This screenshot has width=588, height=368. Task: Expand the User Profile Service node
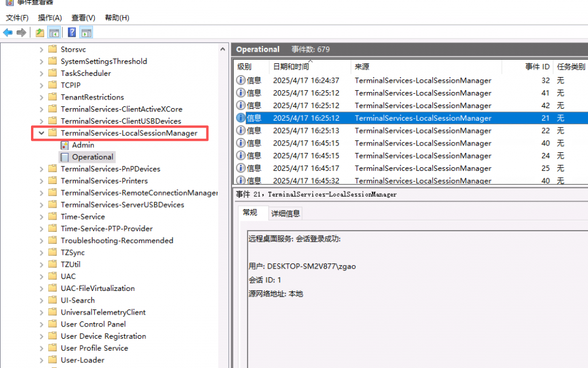(41, 348)
